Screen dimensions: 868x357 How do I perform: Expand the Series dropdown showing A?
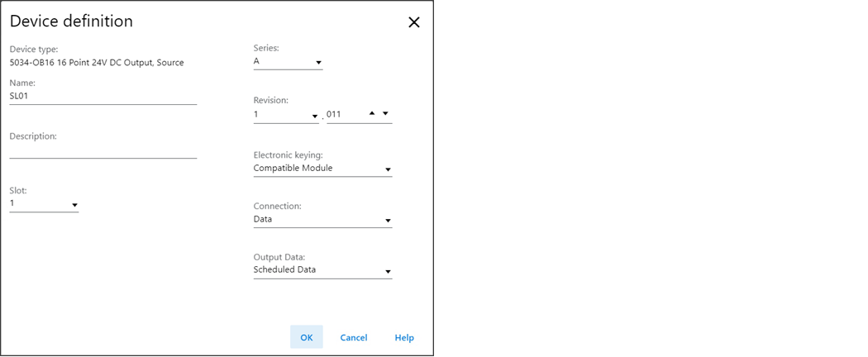coord(288,62)
